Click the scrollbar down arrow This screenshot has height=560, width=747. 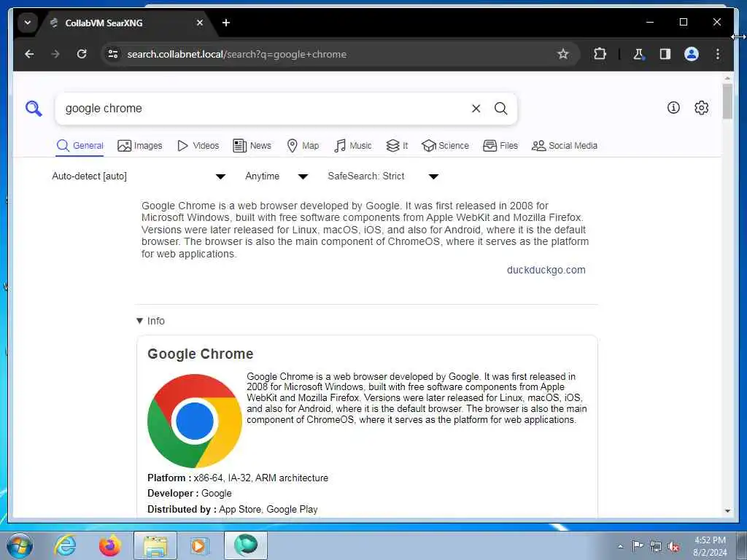(727, 511)
